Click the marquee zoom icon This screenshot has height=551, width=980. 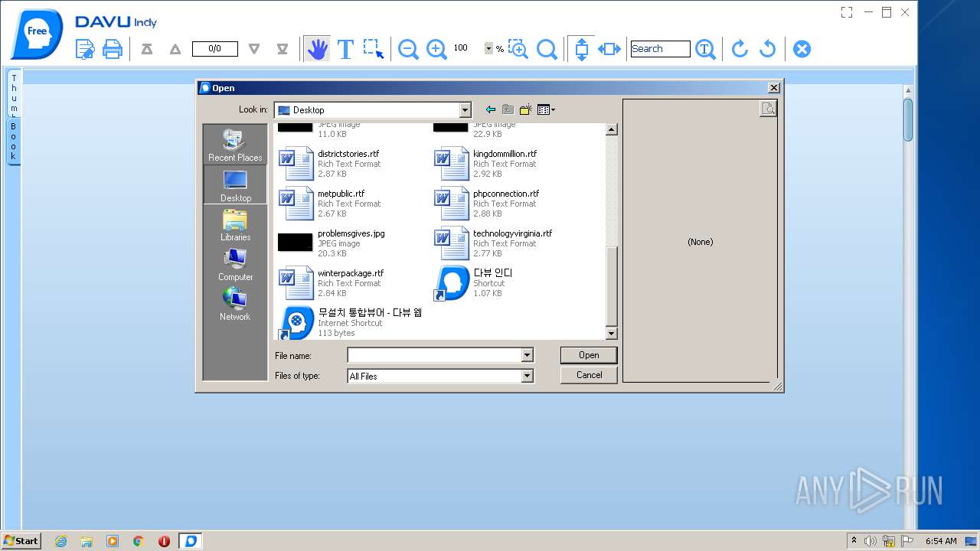pyautogui.click(x=518, y=49)
